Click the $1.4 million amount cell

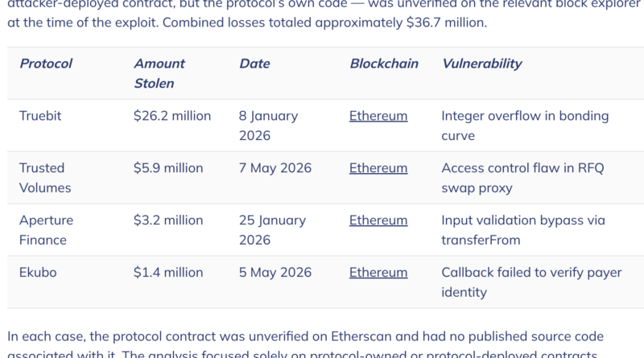click(x=168, y=272)
